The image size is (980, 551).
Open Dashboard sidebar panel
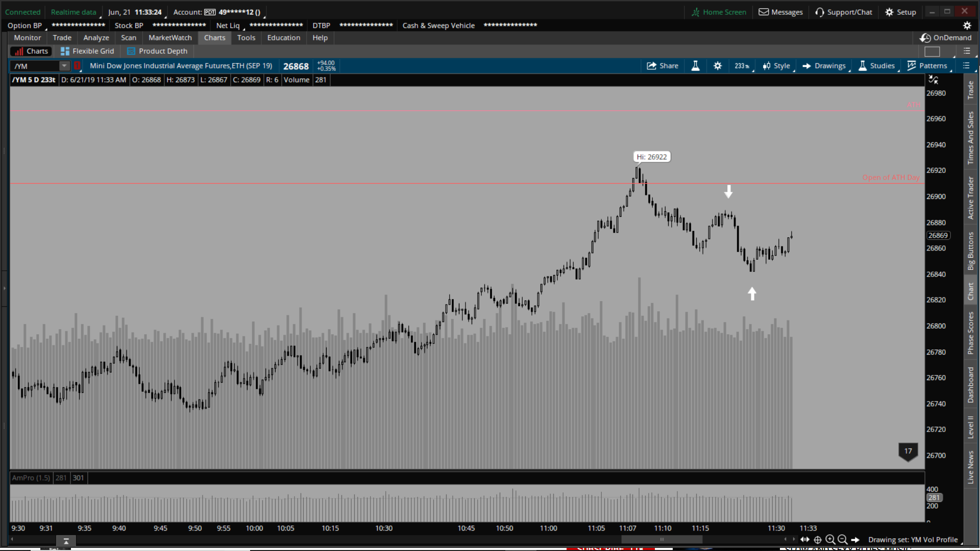[971, 385]
